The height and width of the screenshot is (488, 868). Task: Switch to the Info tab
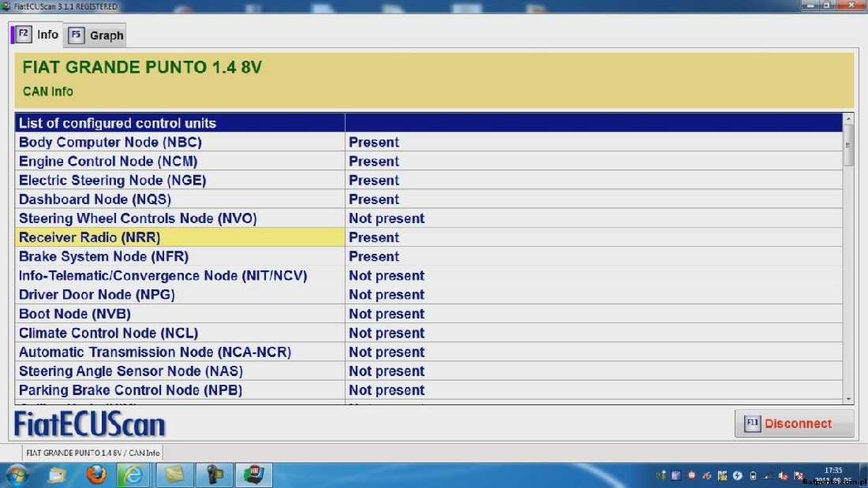pos(36,35)
